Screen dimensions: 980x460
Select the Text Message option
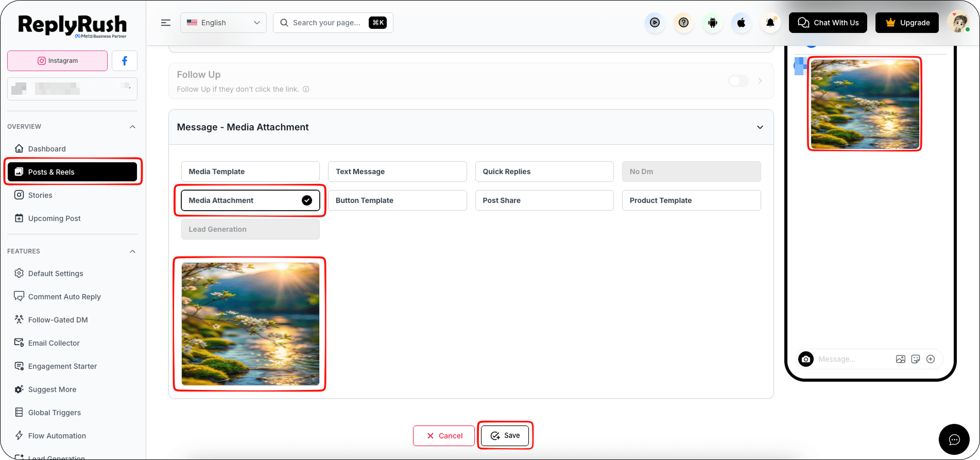pyautogui.click(x=398, y=172)
